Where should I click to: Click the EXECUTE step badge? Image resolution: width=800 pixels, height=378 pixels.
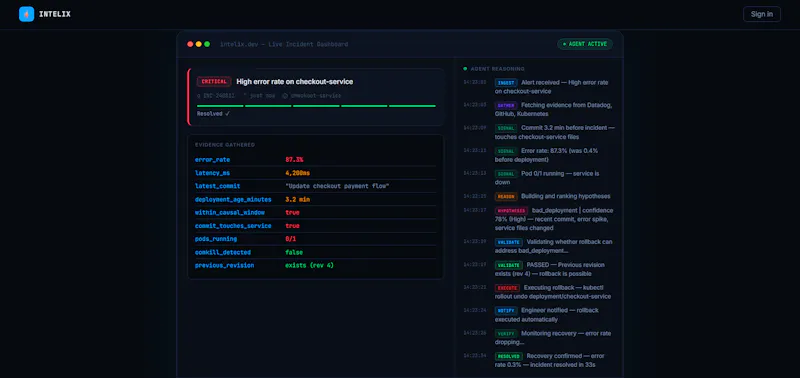[x=507, y=288]
